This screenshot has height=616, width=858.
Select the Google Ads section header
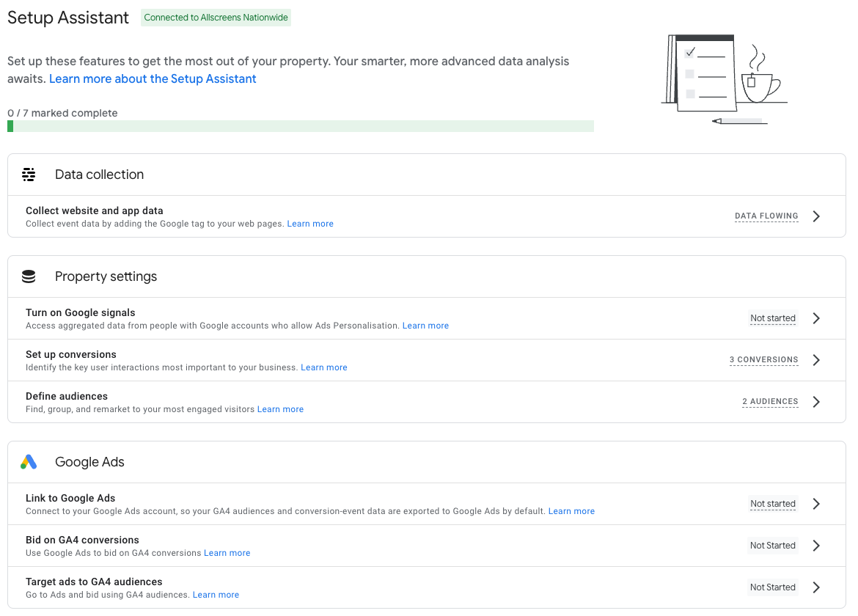coord(427,462)
